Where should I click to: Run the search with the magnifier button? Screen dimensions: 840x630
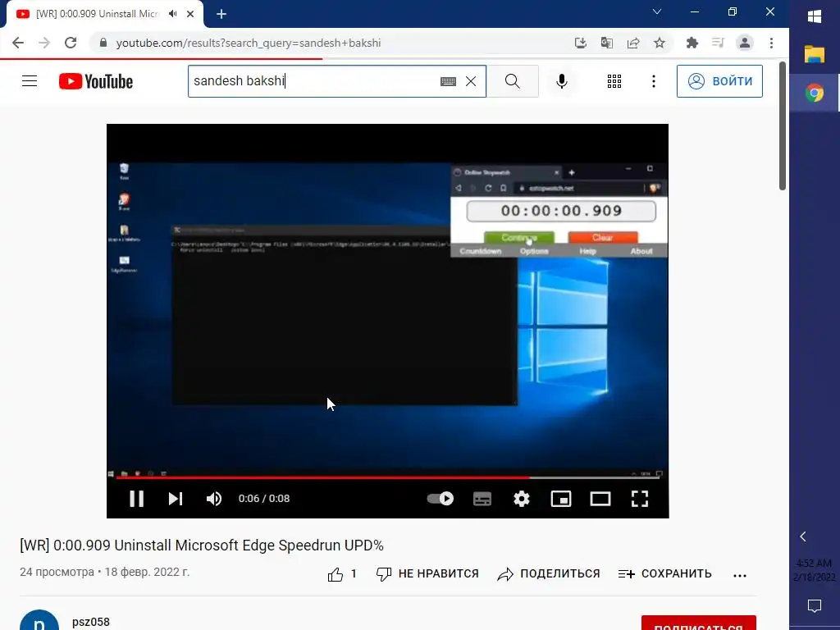(x=513, y=81)
